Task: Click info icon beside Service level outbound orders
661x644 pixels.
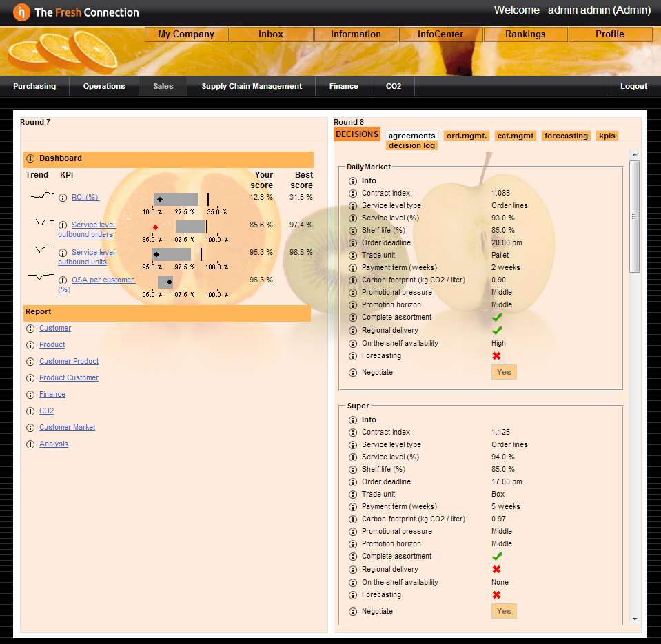Action: (x=63, y=225)
